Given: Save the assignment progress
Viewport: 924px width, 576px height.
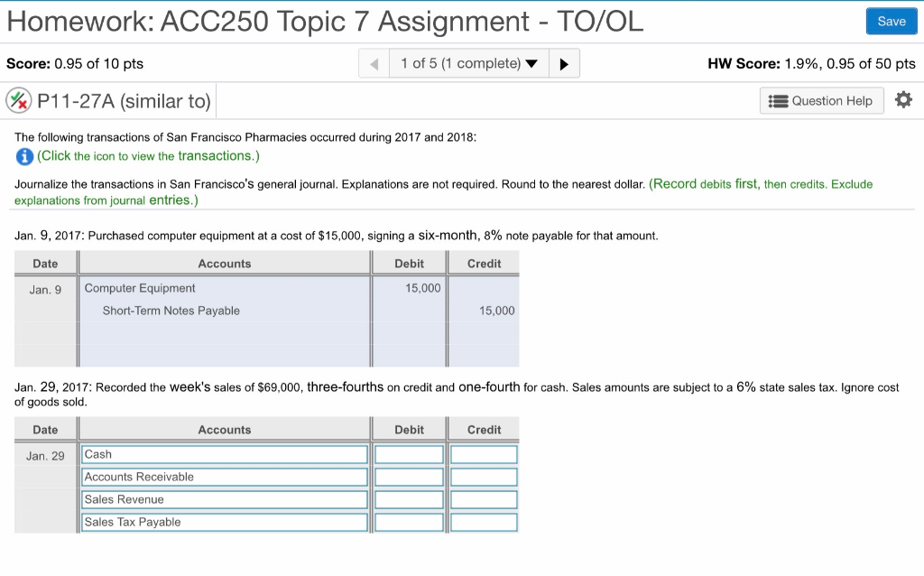Looking at the screenshot, I should pos(891,21).
